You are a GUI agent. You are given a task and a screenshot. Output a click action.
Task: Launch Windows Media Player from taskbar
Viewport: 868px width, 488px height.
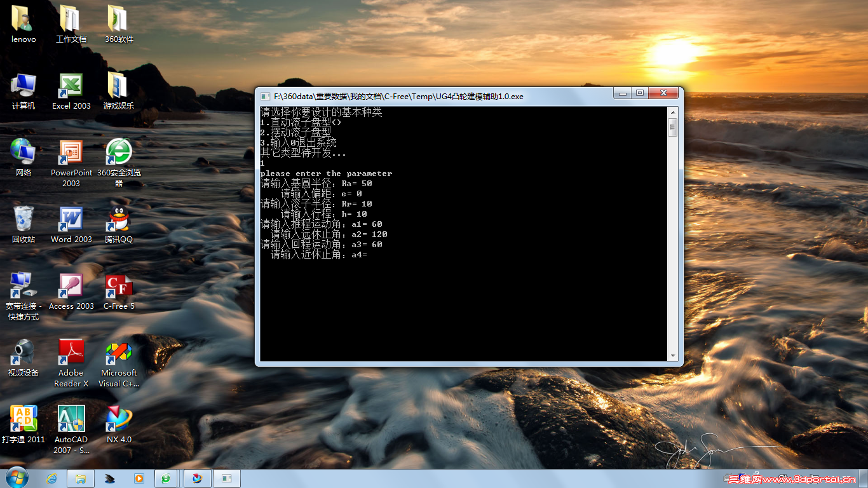coord(139,478)
